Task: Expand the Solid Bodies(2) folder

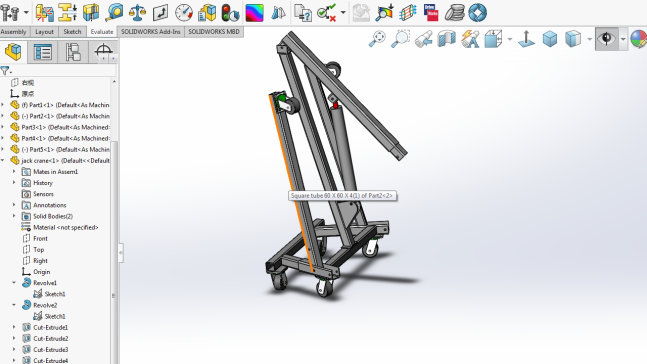Action: [x=14, y=216]
